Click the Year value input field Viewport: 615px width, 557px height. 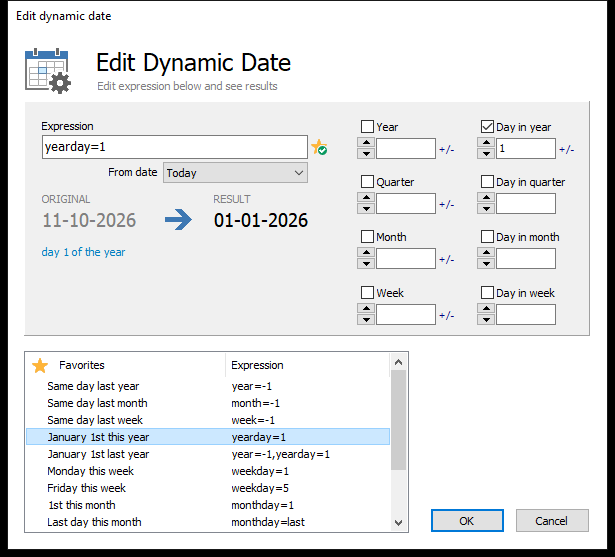[406, 148]
